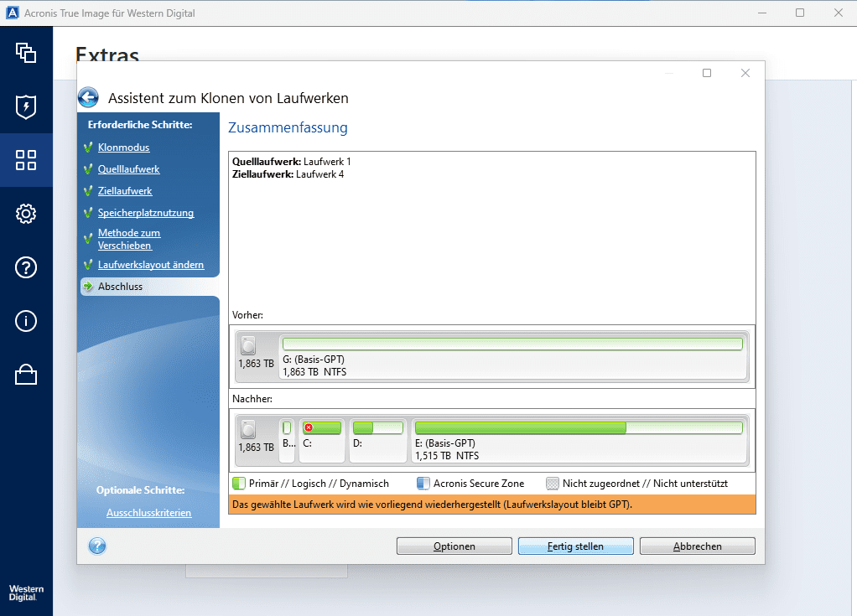Click the 1,863 TB label under Nachher

click(256, 447)
